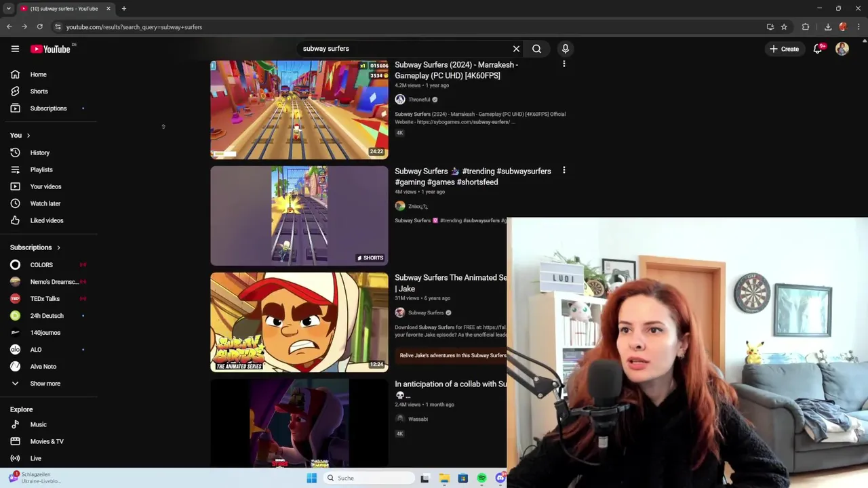
Task: Click the Marrakesh gameplay video title
Action: point(456,70)
